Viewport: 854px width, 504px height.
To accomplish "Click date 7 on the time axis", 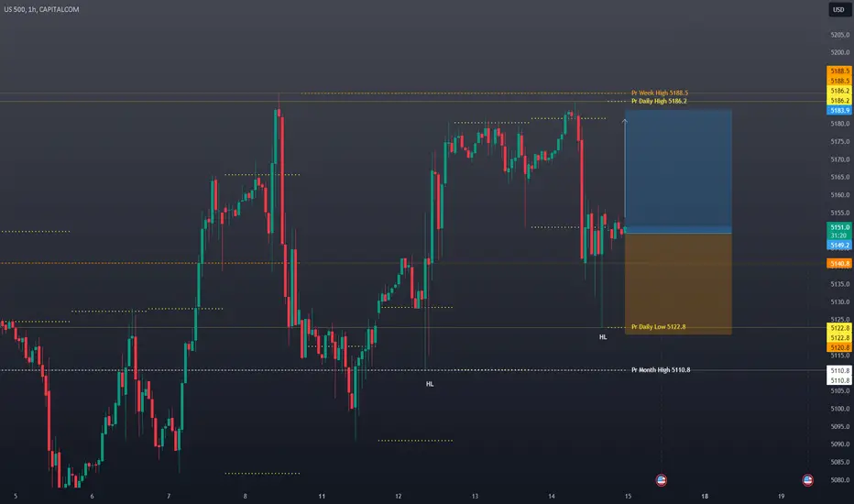I will (x=169, y=497).
